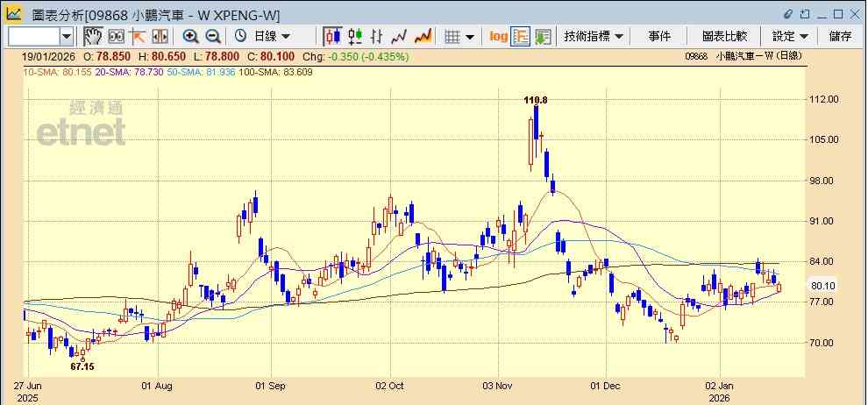Expand the 設定 settings dropdown
This screenshot has width=868, height=405.
coord(790,37)
